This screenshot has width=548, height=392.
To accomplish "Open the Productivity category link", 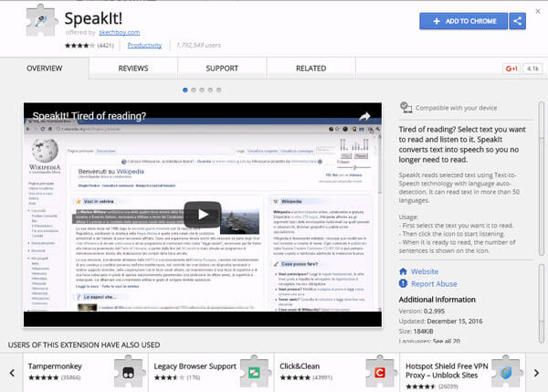I will coord(144,45).
